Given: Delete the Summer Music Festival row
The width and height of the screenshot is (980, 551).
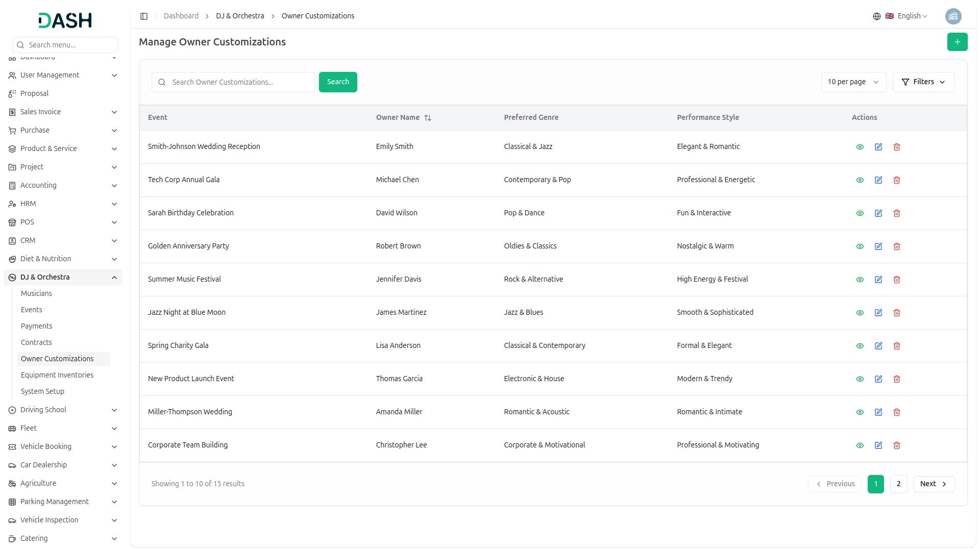Looking at the screenshot, I should [x=896, y=280].
